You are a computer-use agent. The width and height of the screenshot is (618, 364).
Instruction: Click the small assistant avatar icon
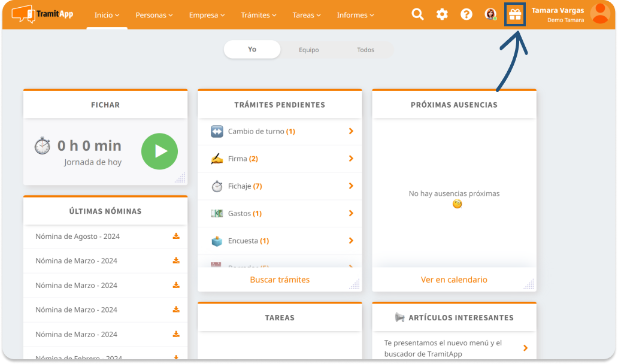pos(490,14)
